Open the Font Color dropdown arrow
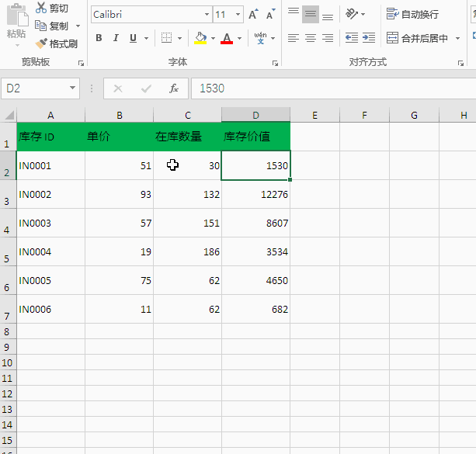The width and height of the screenshot is (476, 454). (239, 38)
